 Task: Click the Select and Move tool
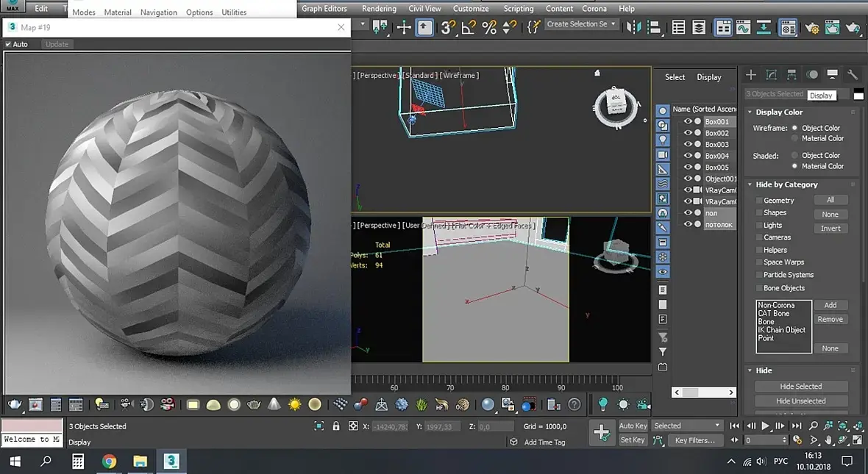click(x=404, y=28)
